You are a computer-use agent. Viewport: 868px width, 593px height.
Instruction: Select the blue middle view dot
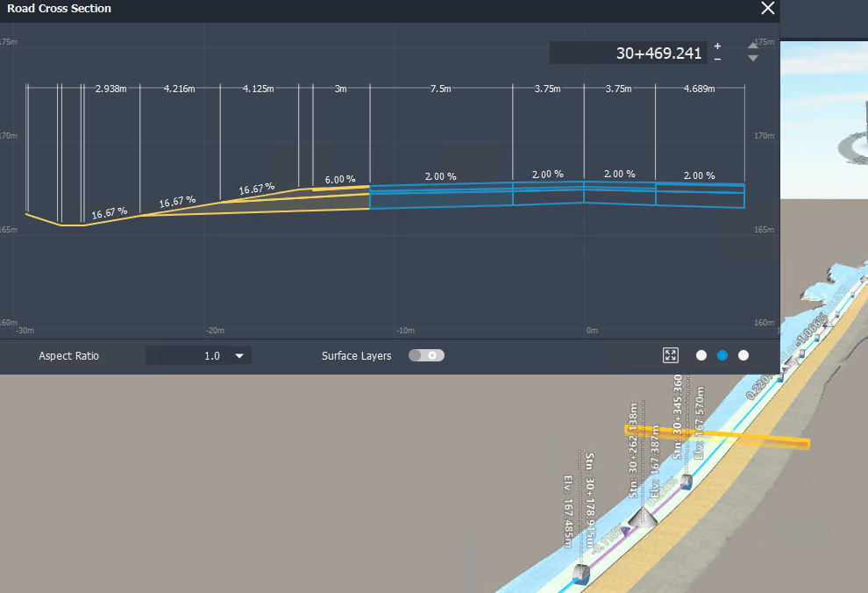pos(722,355)
